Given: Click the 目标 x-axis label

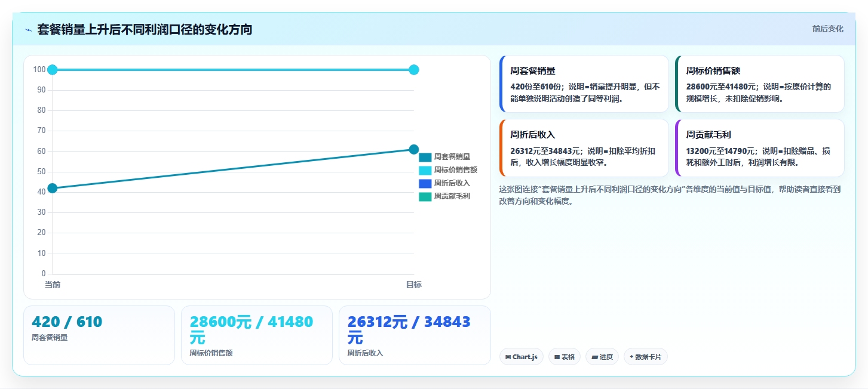Looking at the screenshot, I should (x=414, y=285).
